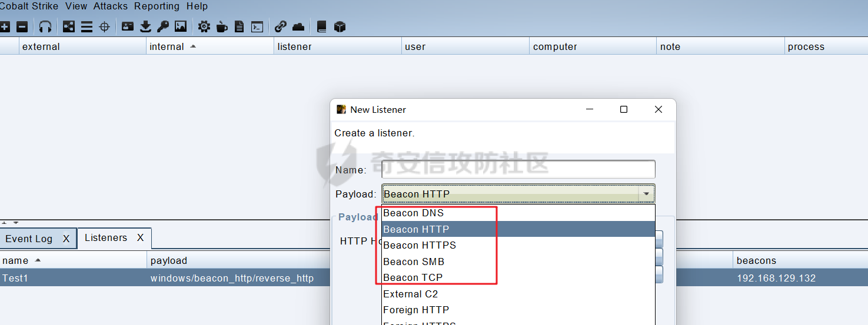Click the disconnect minus toolbar icon
Image resolution: width=868 pixels, height=325 pixels.
point(22,26)
